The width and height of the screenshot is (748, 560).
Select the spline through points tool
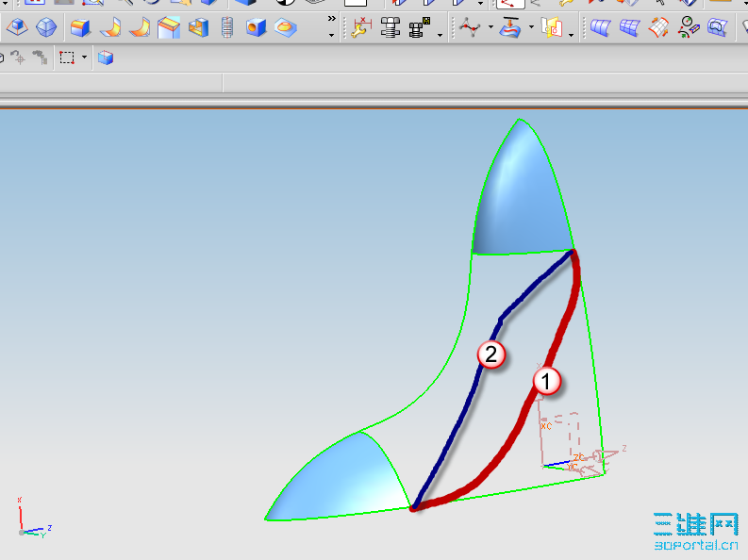pos(470,27)
